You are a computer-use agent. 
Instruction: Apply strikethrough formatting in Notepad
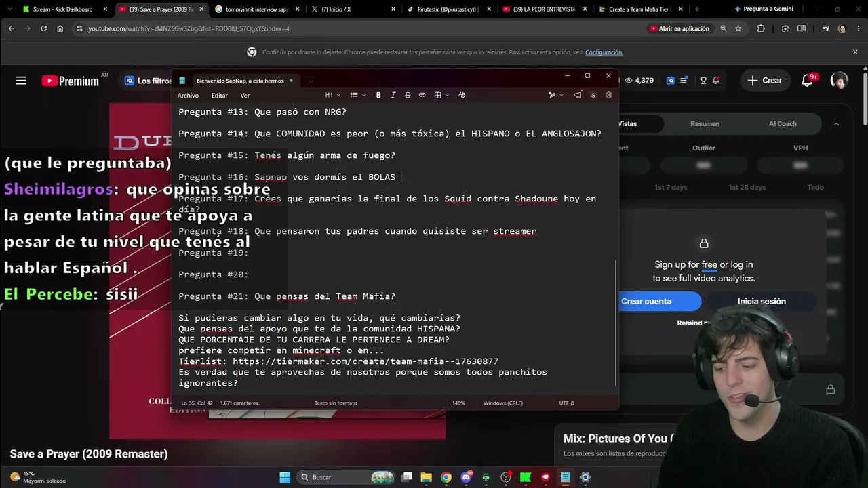(x=408, y=95)
